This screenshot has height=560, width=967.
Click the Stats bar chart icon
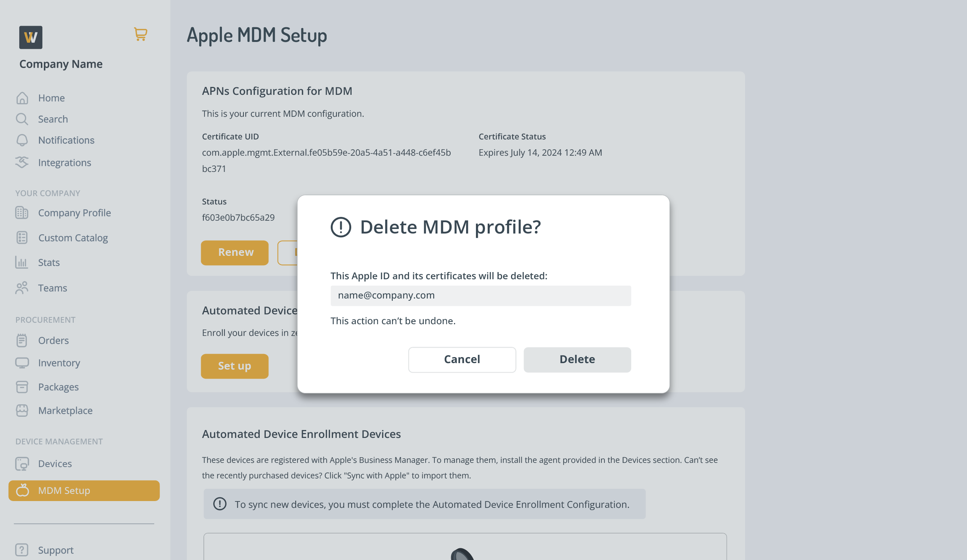22,263
